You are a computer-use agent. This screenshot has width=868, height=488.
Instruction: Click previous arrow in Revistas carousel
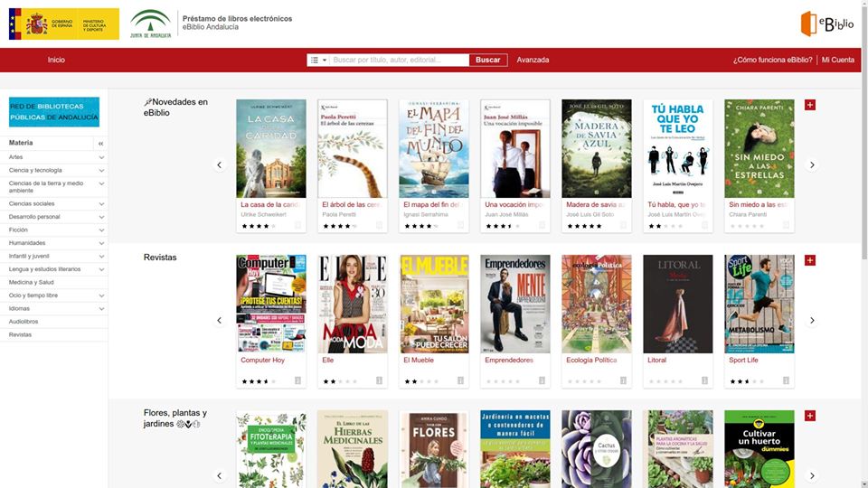(219, 321)
